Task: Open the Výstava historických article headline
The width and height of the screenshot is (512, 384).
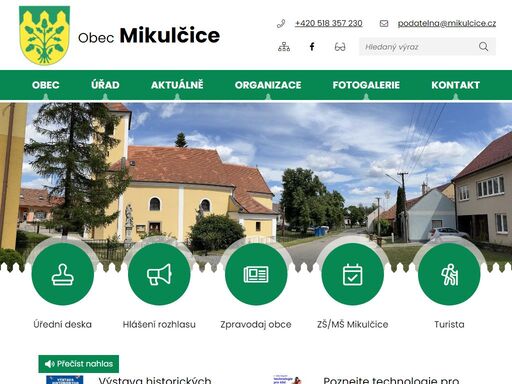Action: pos(155,380)
